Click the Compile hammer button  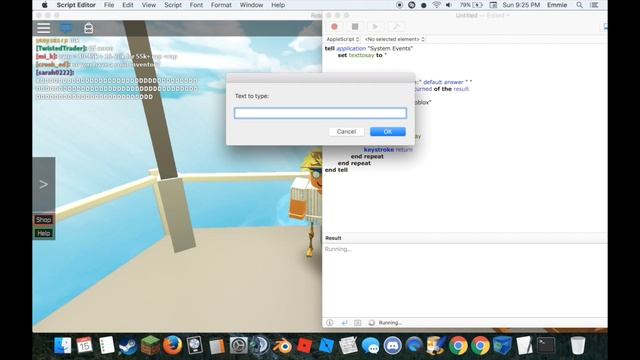(x=396, y=27)
